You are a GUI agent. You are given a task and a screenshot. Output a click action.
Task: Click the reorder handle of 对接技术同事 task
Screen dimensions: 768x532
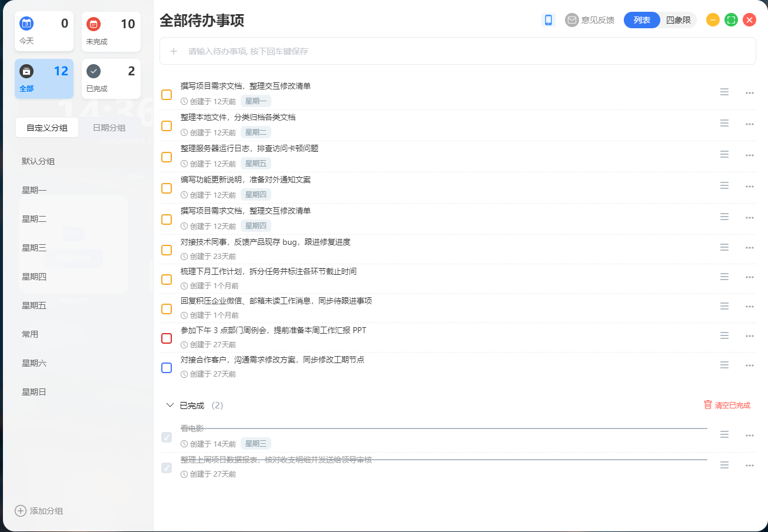(724, 247)
